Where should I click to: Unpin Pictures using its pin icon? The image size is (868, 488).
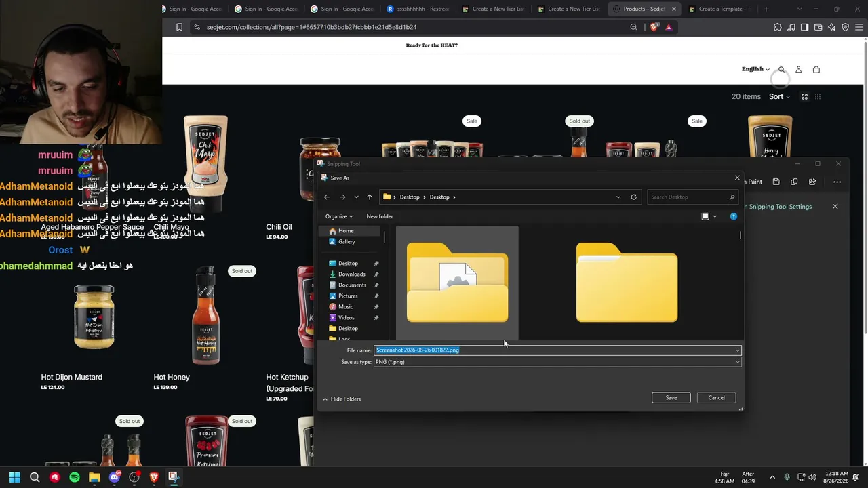pyautogui.click(x=376, y=296)
